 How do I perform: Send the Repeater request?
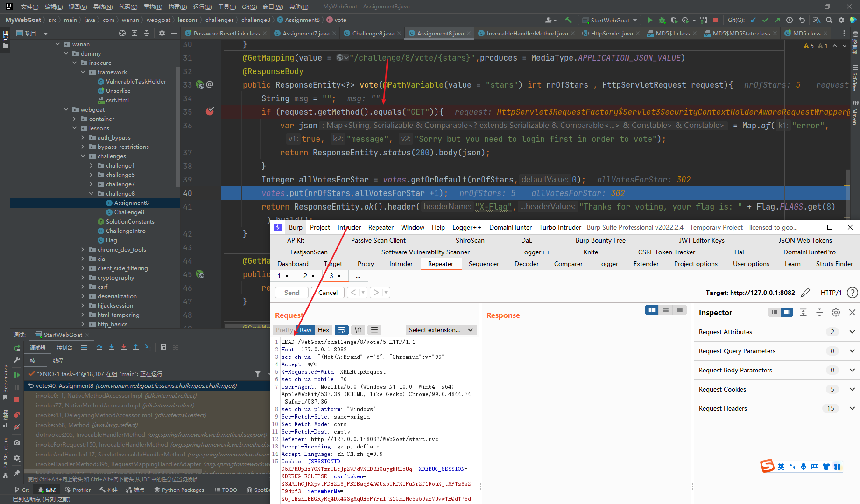coord(292,293)
